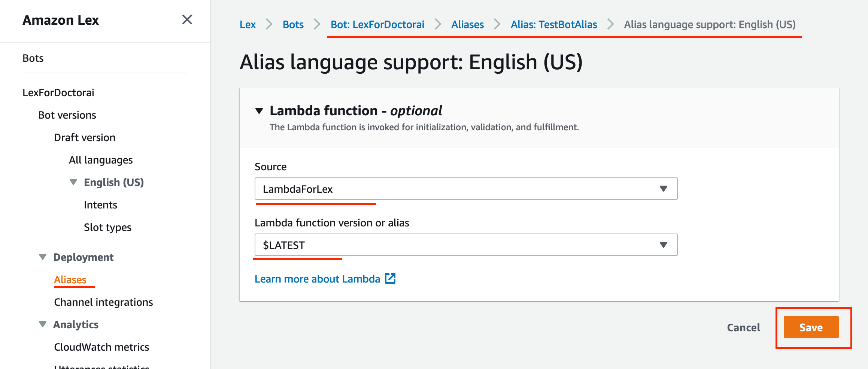Open All languages in the sidebar

101,160
